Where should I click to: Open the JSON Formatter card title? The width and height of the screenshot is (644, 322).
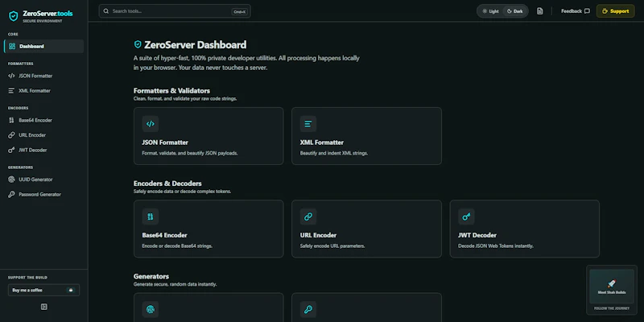pos(165,142)
